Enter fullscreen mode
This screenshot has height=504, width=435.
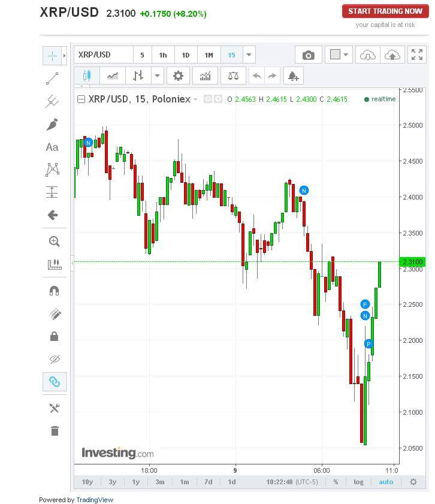(417, 55)
